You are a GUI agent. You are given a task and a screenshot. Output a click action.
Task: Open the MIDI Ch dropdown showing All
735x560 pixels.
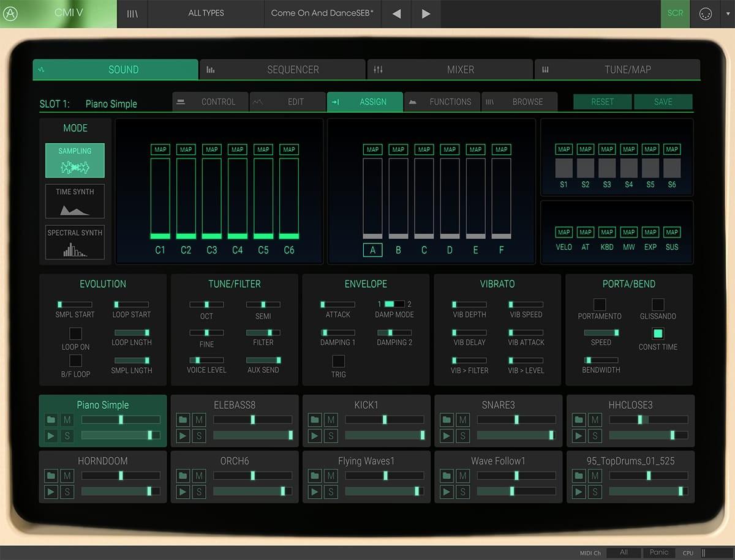tap(622, 553)
